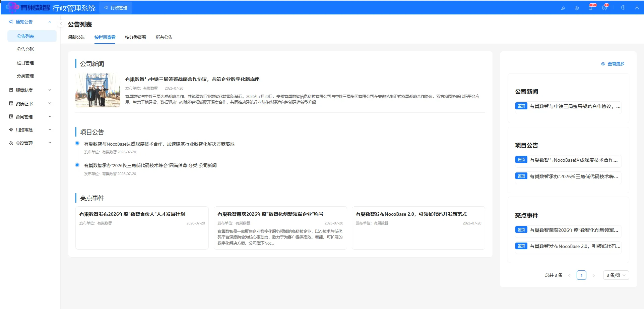Image resolution: width=644 pixels, height=309 pixels.
Task: Open NocoBase深度技术合作 project announcement
Action: pos(159,144)
